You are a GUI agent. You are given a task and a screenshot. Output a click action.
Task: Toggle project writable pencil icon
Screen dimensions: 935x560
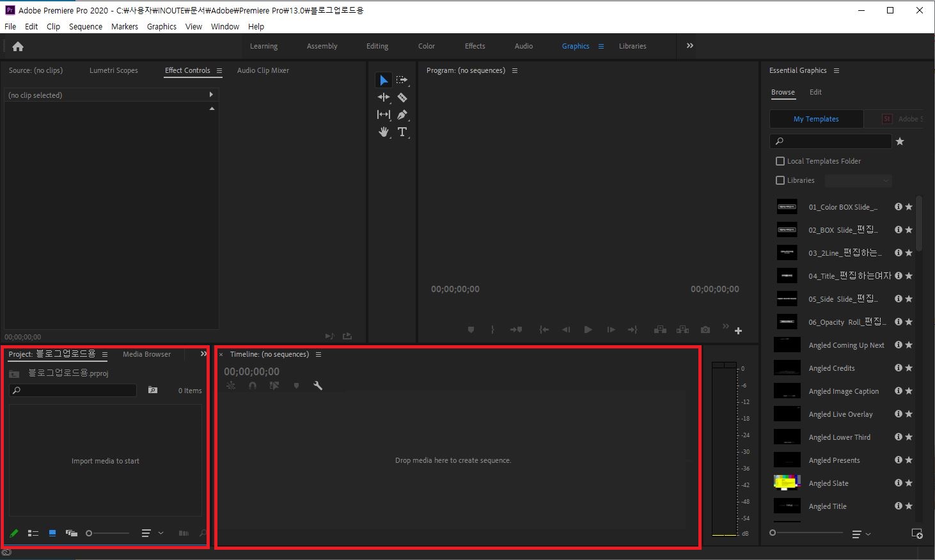pyautogui.click(x=14, y=533)
